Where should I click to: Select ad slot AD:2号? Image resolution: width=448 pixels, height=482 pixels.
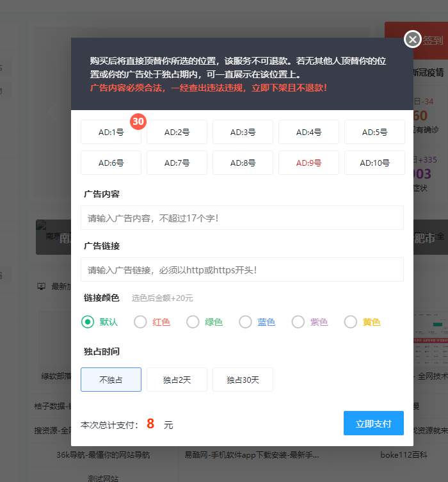[177, 132]
